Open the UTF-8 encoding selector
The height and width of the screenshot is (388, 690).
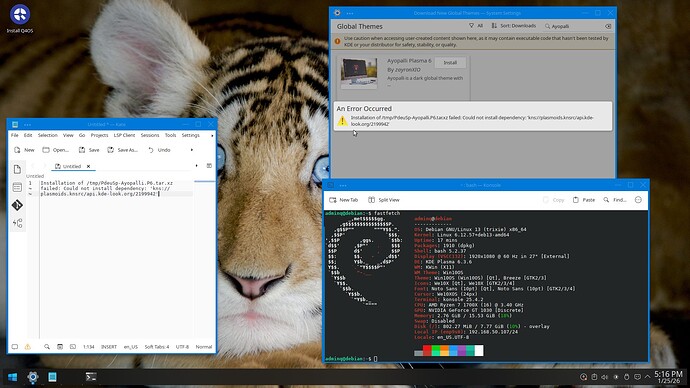coord(182,347)
